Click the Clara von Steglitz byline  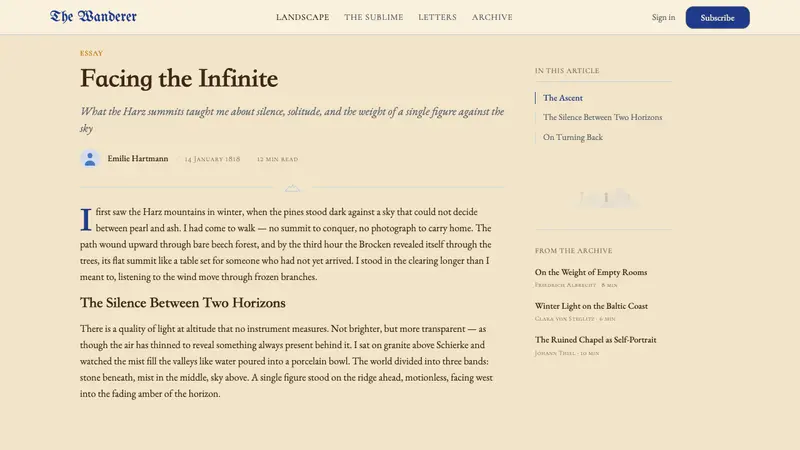point(564,319)
